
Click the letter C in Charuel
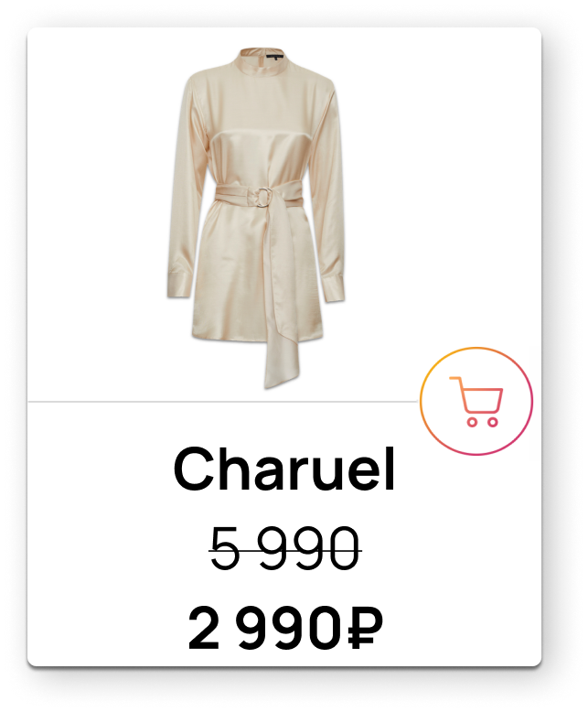(193, 469)
